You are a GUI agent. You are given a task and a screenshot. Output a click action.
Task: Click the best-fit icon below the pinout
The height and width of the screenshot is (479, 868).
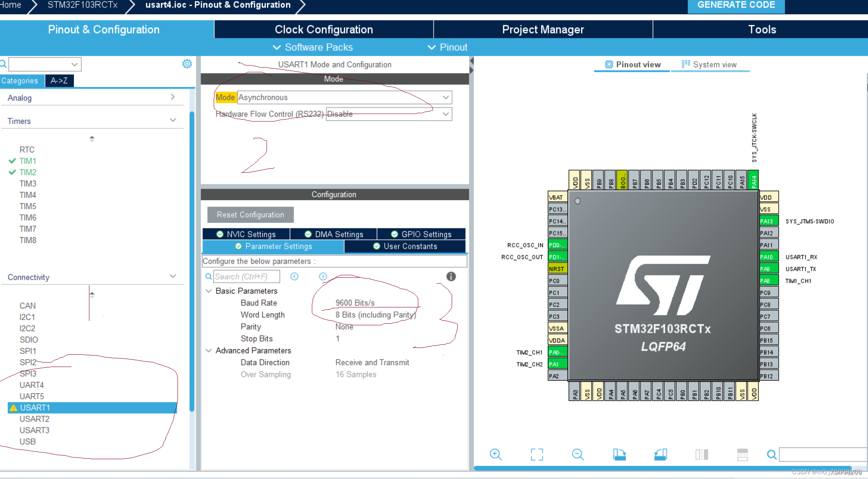[x=537, y=454]
